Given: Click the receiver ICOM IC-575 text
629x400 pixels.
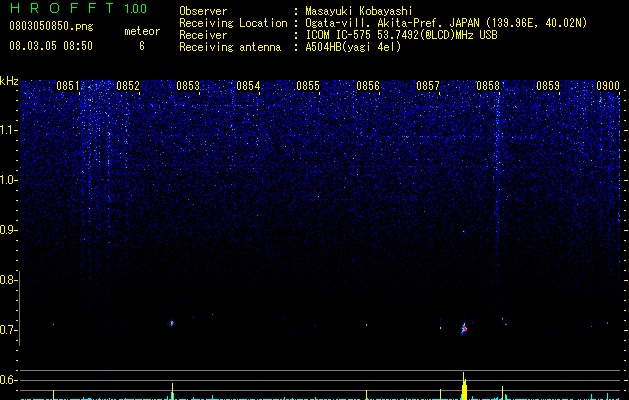Looking at the screenshot, I should point(338,35).
